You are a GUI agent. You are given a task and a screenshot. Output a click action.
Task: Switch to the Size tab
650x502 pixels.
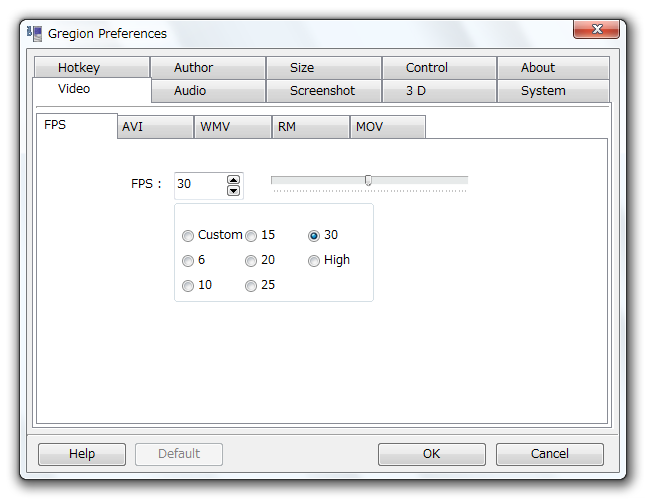pyautogui.click(x=324, y=68)
